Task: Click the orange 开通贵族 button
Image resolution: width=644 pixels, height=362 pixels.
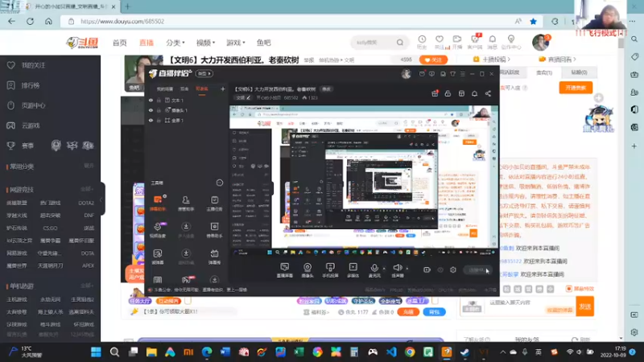Action: tap(576, 88)
